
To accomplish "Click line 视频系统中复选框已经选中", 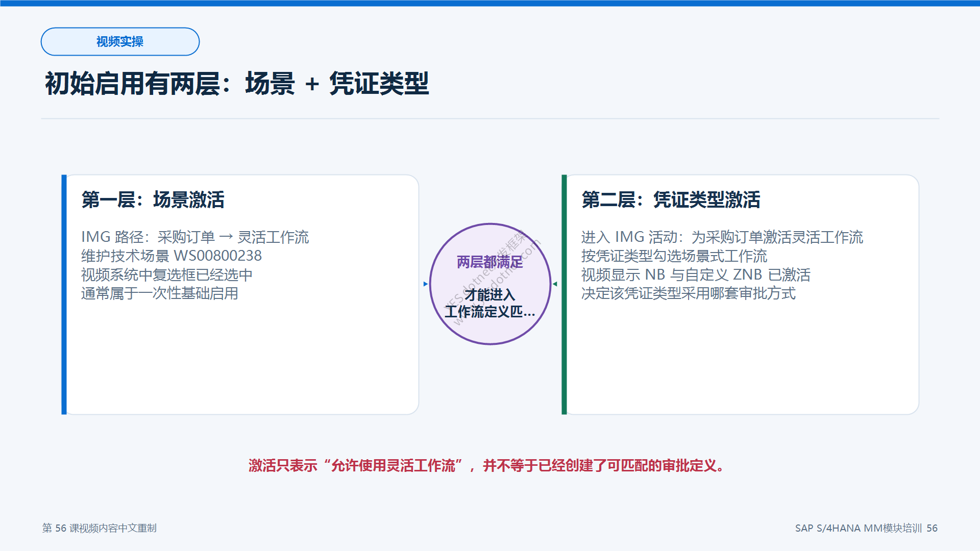I will tap(167, 274).
